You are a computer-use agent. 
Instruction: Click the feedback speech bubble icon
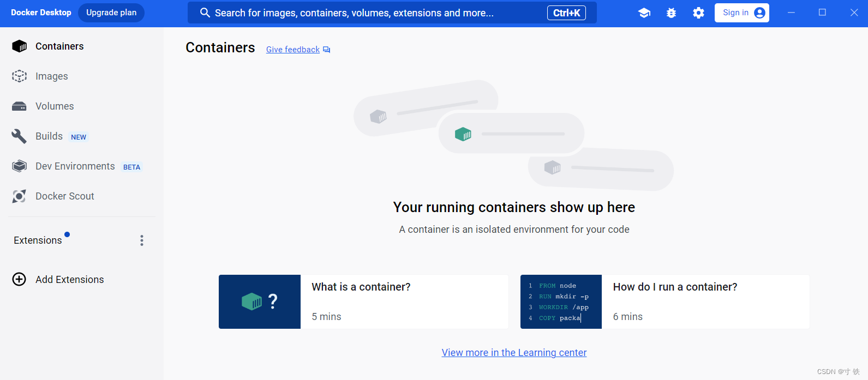click(326, 50)
